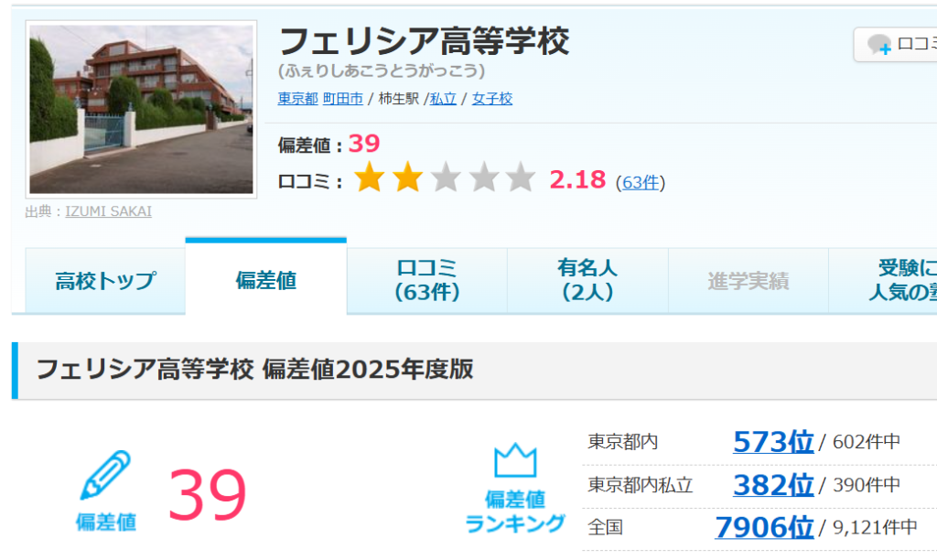Open the 女子校 link

[492, 99]
